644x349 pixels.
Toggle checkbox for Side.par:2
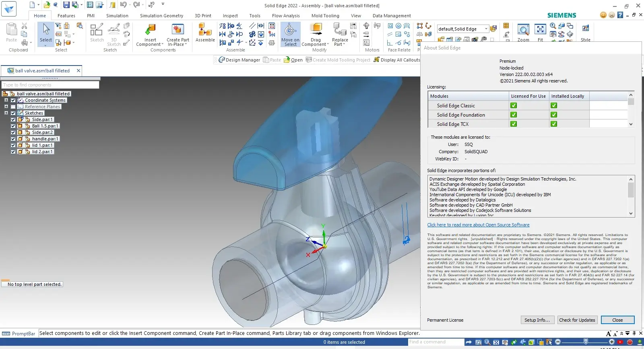[x=13, y=132]
